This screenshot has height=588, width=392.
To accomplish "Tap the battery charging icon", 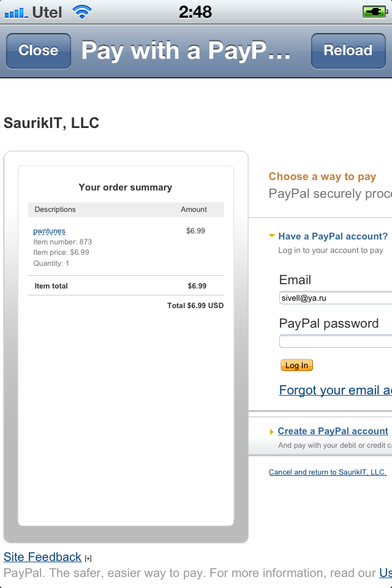I will tap(374, 12).
